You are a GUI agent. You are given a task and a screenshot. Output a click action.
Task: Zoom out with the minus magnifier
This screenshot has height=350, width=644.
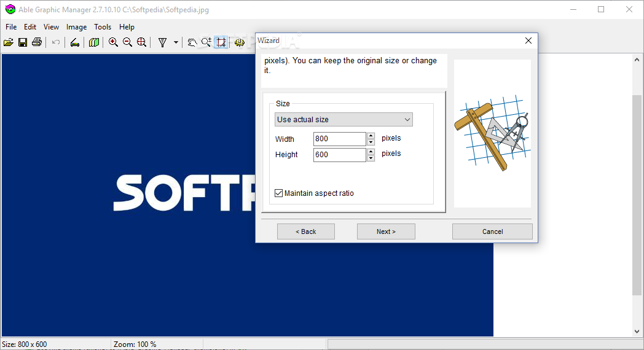tap(127, 42)
